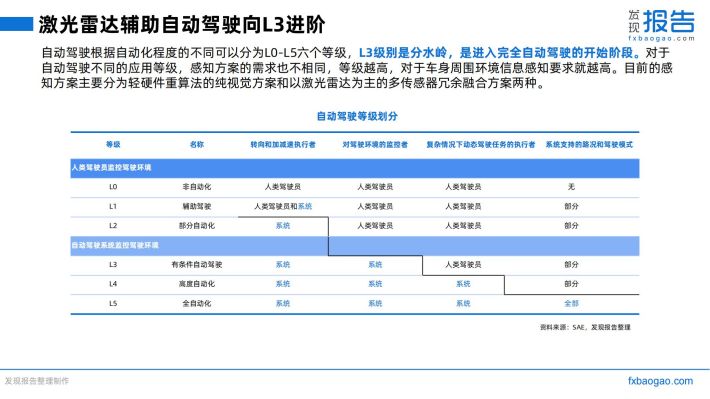Select the 名称 column header
This screenshot has height=399, width=710.
pyautogui.click(x=197, y=144)
